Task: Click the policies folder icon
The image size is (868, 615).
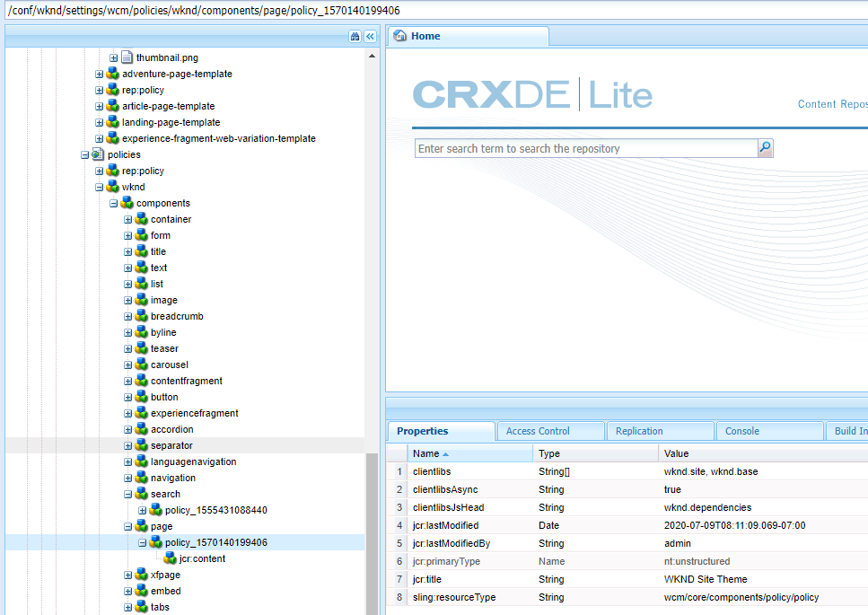Action: coord(98,154)
